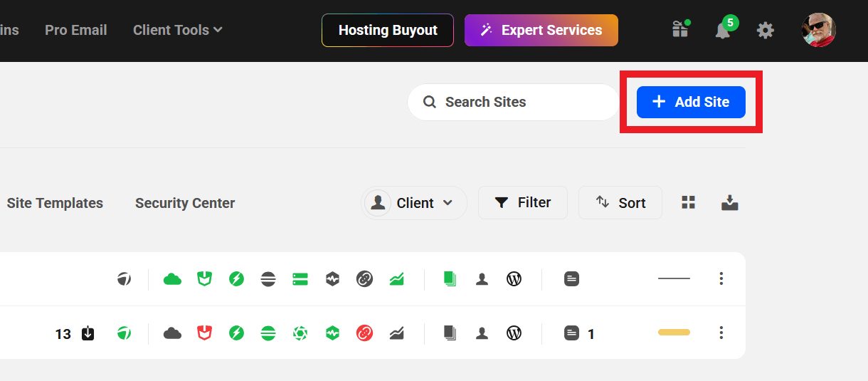
Task: Open notifications bell with 5 badge
Action: tap(723, 30)
